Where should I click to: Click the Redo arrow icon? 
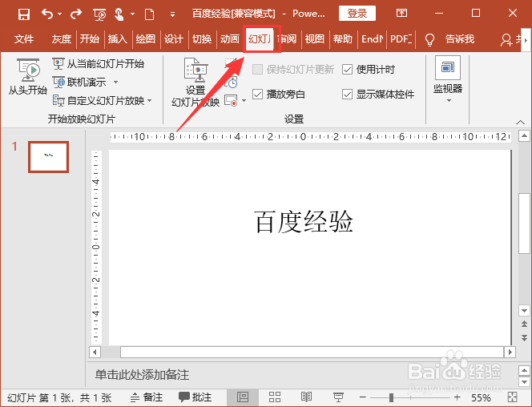click(x=76, y=14)
